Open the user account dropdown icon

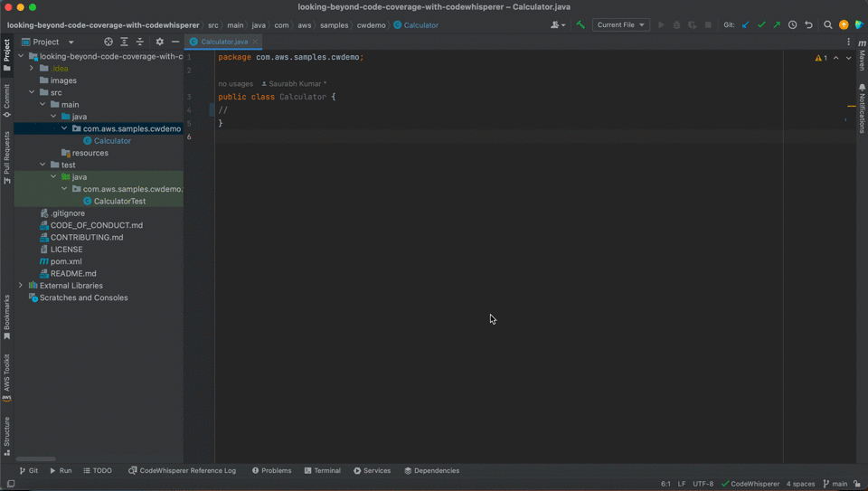point(558,25)
